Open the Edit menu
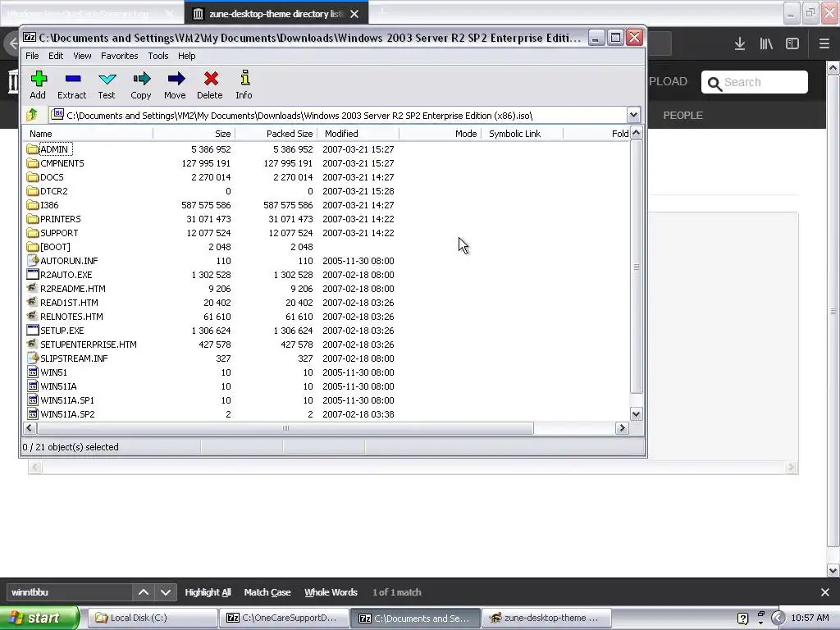The image size is (840, 630). [56, 56]
